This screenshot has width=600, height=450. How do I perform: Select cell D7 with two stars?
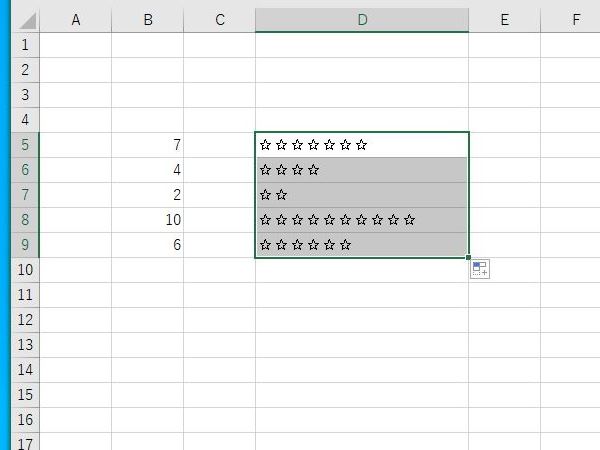tap(361, 195)
